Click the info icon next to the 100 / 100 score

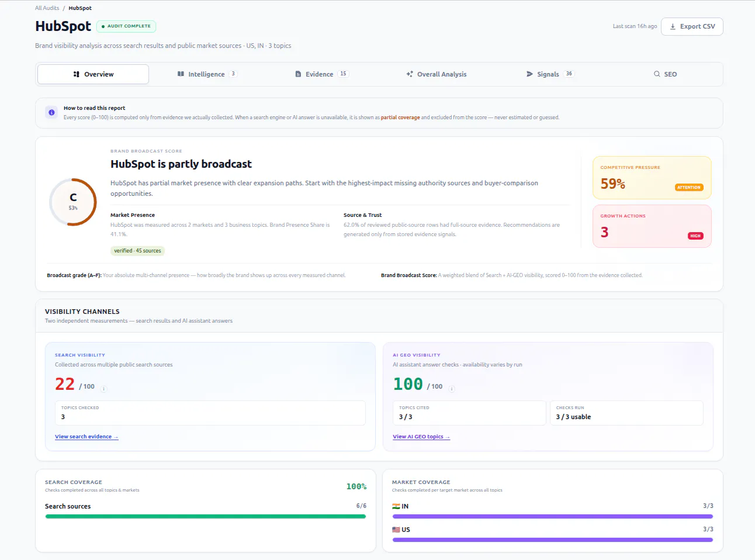452,389
